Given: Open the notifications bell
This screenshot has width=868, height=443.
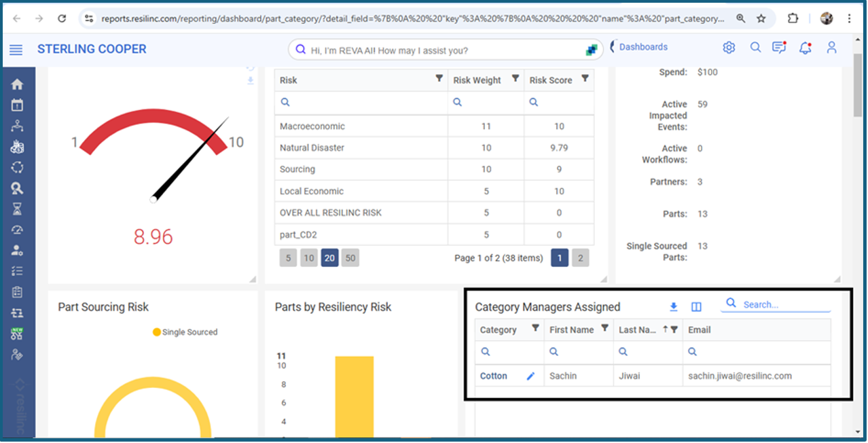Looking at the screenshot, I should [806, 48].
